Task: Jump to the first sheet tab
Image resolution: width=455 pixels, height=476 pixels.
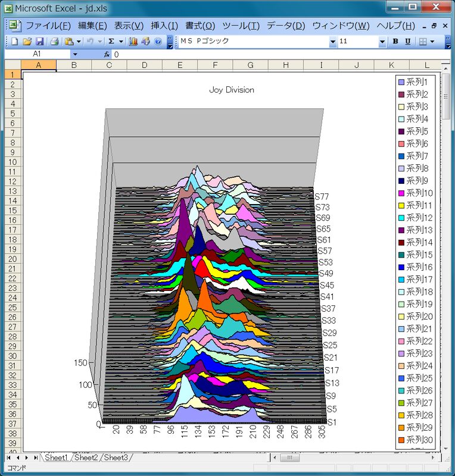Action: pos(9,458)
